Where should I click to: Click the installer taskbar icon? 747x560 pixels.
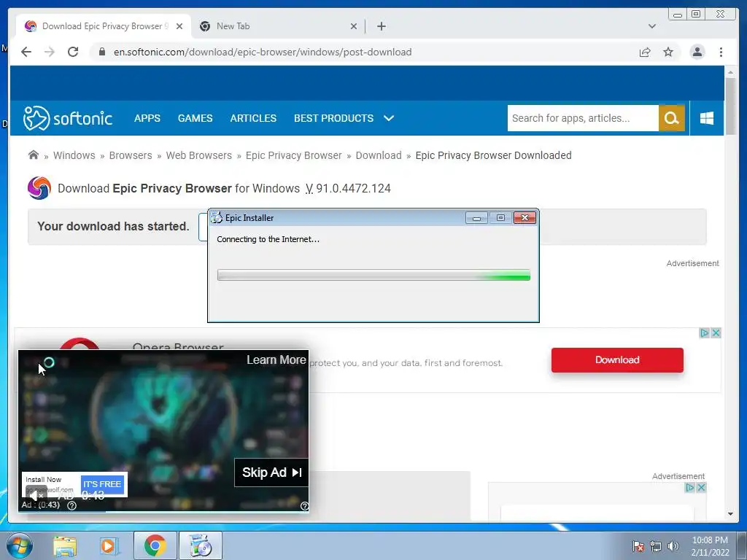[201, 545]
